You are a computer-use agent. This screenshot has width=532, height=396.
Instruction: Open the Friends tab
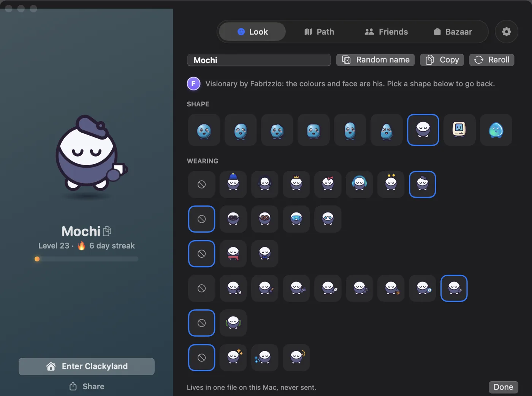386,32
